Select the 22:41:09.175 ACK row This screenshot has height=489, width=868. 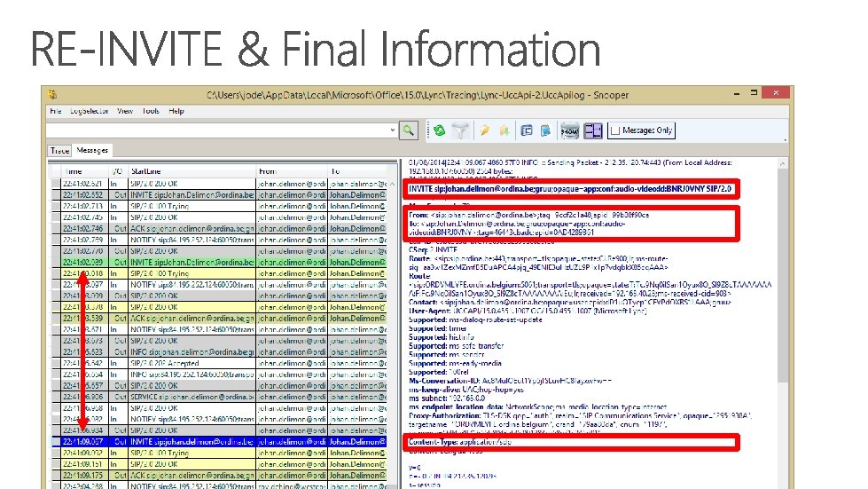[x=219, y=475]
